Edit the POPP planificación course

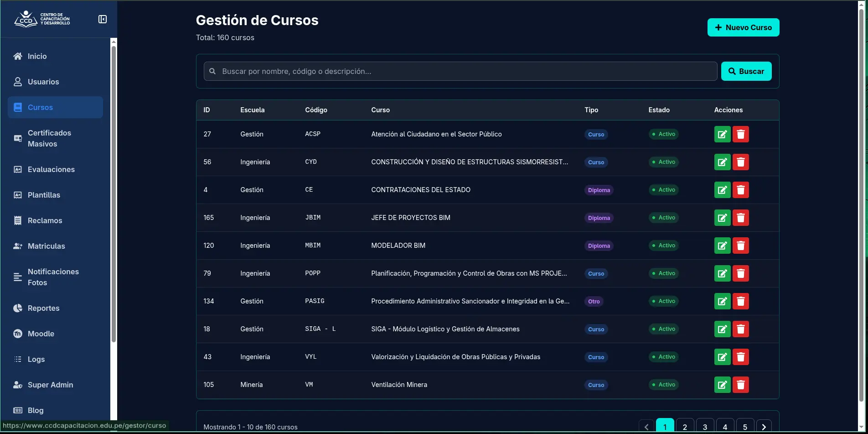722,273
